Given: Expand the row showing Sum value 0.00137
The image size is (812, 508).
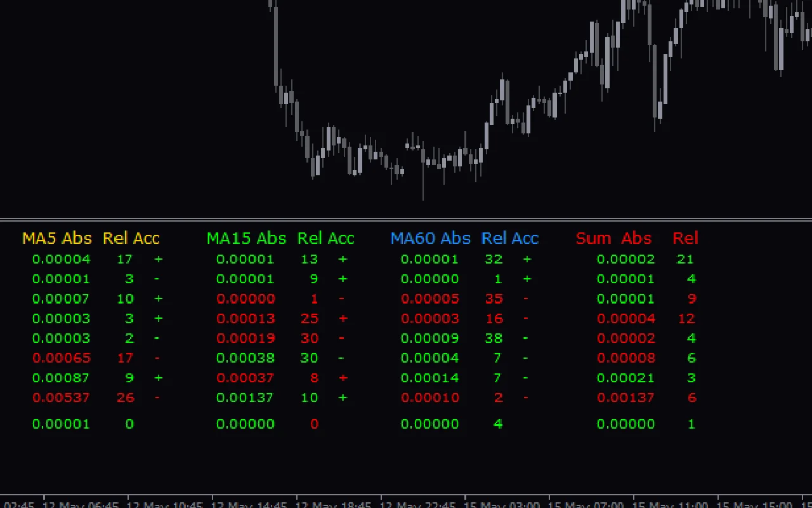Looking at the screenshot, I should coord(626,398).
